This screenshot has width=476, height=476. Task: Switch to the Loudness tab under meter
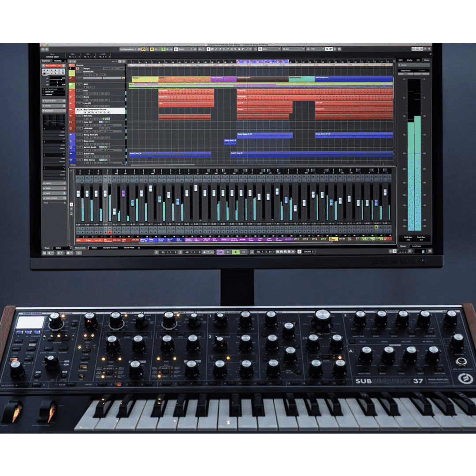point(417,246)
